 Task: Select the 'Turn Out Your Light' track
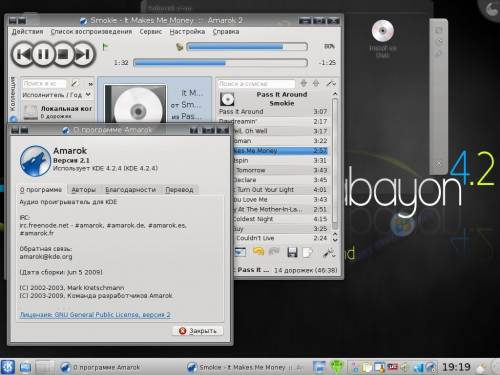click(280, 190)
